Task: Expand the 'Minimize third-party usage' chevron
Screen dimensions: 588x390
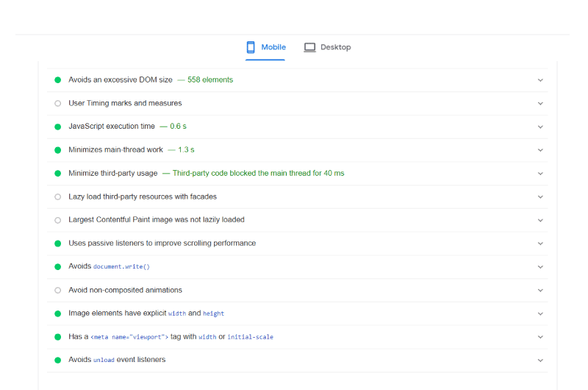Action: [540, 174]
